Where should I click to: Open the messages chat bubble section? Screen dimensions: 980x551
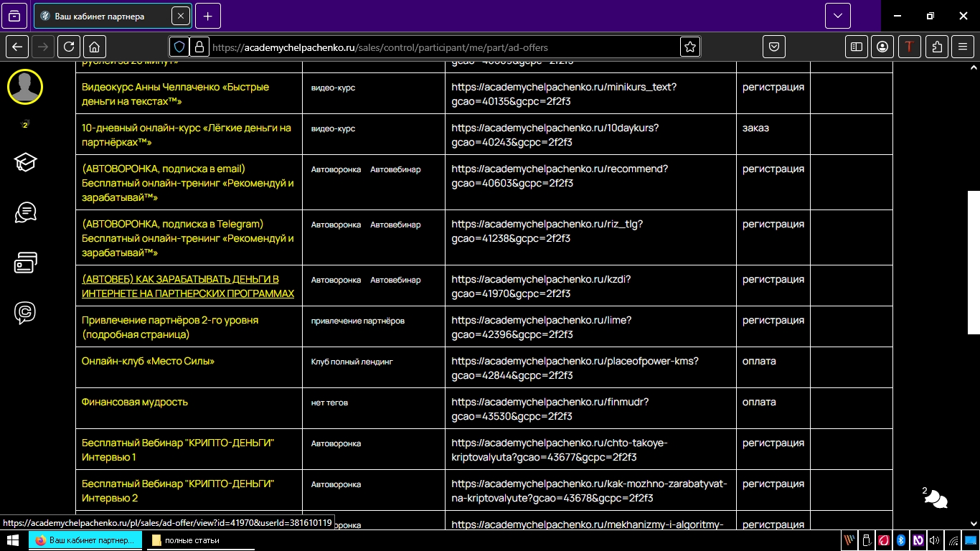(x=25, y=212)
